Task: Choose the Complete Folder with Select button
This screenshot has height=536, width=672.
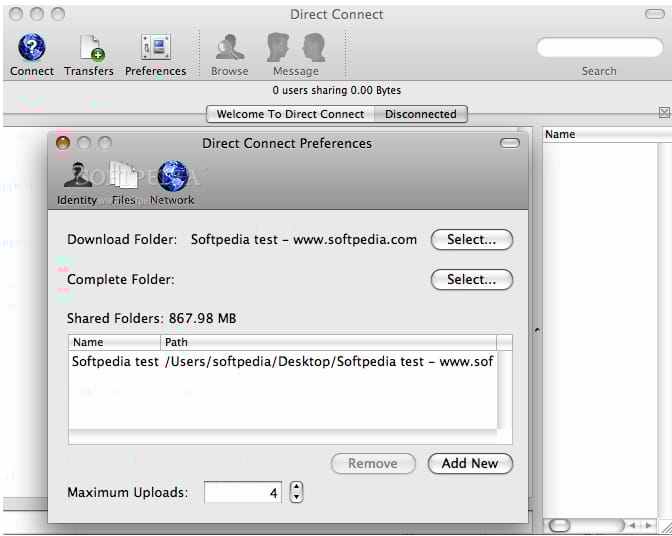Action: 471,280
